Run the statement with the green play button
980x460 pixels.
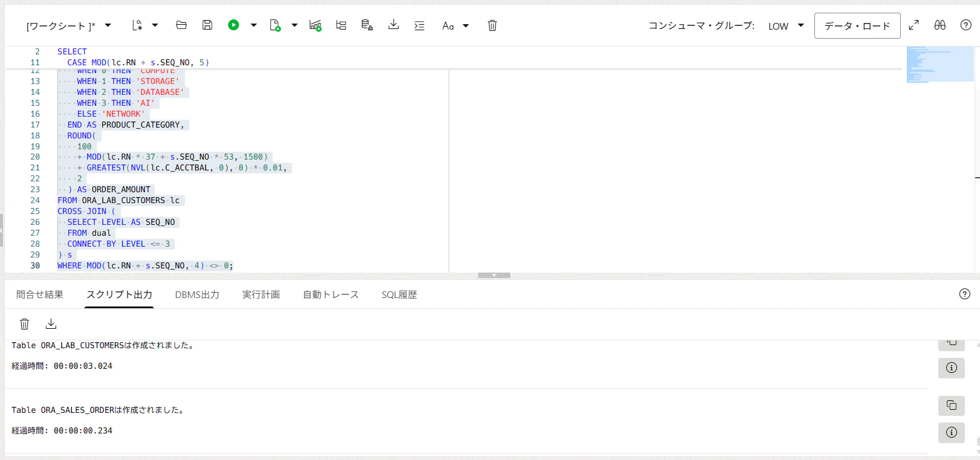tap(233, 25)
